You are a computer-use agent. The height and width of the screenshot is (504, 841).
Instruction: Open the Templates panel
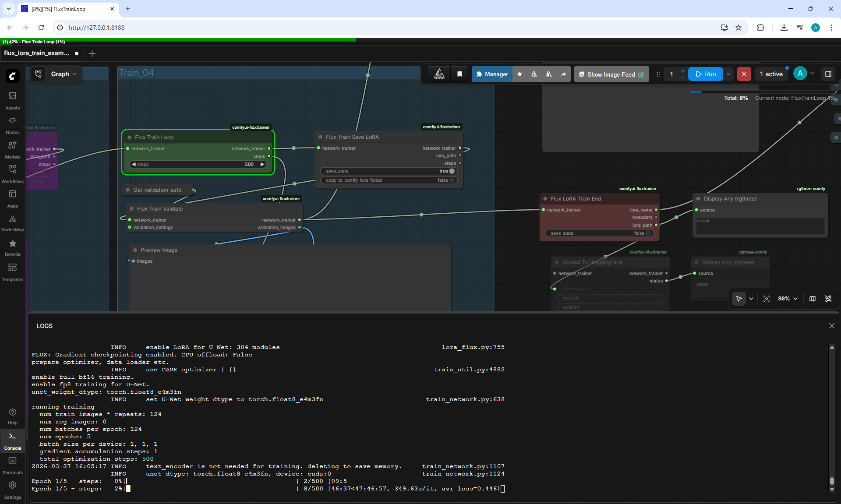coord(12,272)
